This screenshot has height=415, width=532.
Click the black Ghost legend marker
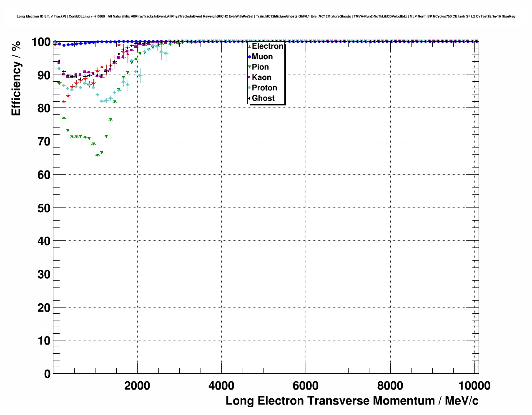pyautogui.click(x=249, y=98)
